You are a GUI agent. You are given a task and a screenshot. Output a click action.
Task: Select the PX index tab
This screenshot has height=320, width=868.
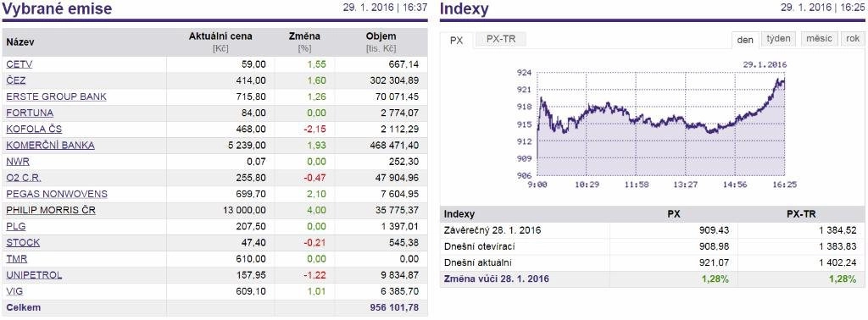click(x=457, y=41)
